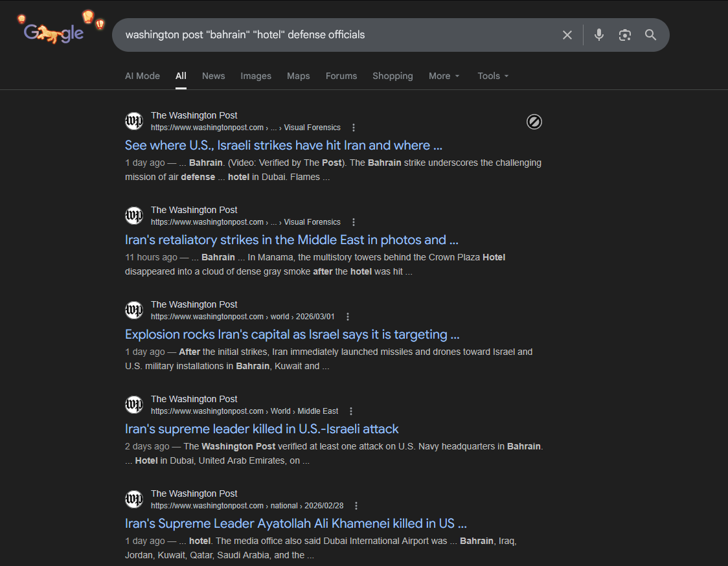Screen dimensions: 728x566
Task: Click Washington Post favicon of 'See where U.S.' result
Action: click(x=133, y=120)
